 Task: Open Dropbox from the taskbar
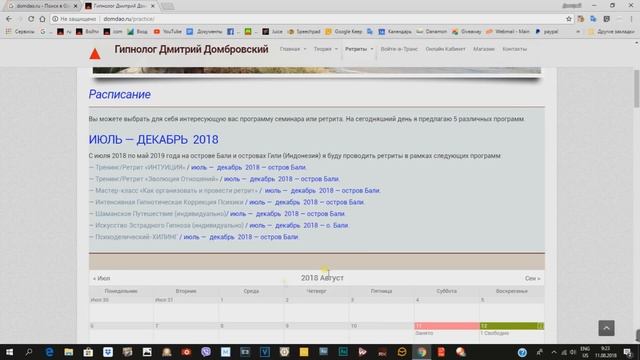click(108, 352)
